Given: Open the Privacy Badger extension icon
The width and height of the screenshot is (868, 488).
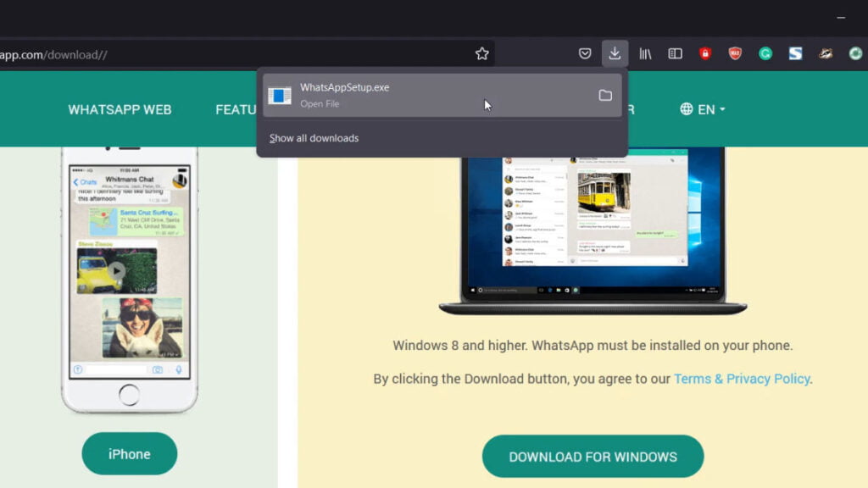Looking at the screenshot, I should pyautogui.click(x=826, y=54).
